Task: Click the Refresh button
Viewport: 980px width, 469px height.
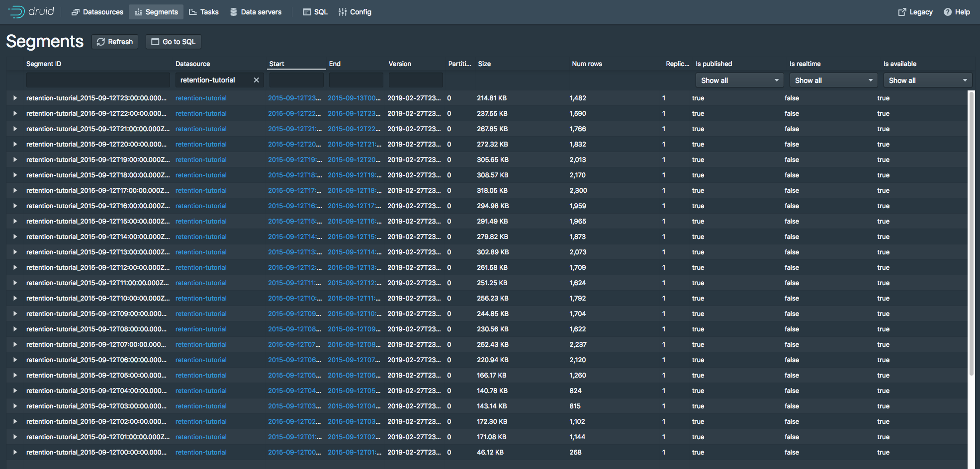Action: pyautogui.click(x=115, y=42)
